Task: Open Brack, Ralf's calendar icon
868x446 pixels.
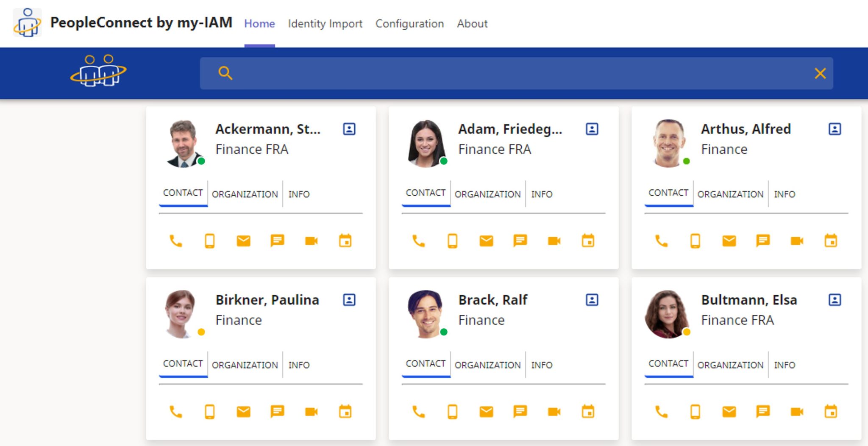Action: click(587, 411)
